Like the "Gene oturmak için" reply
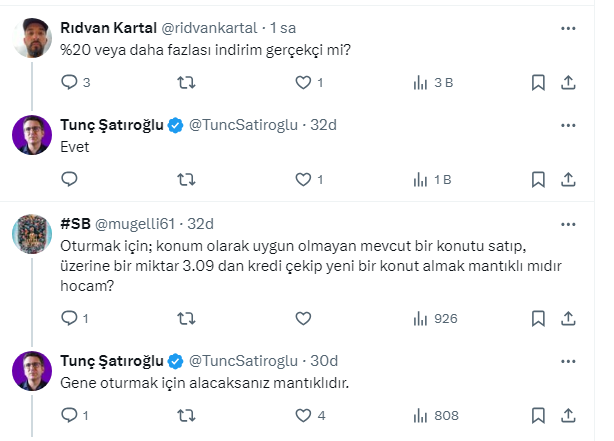This screenshot has height=441, width=614. click(304, 414)
